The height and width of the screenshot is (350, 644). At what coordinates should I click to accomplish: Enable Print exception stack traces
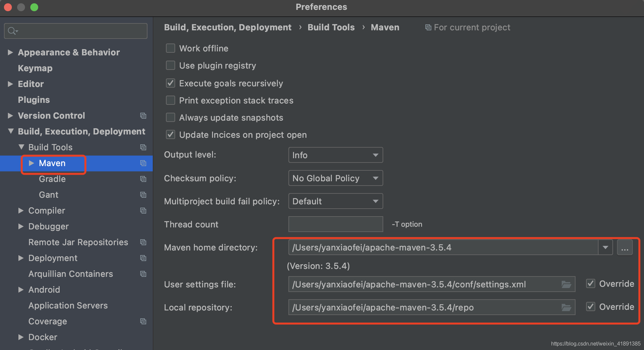coord(171,101)
